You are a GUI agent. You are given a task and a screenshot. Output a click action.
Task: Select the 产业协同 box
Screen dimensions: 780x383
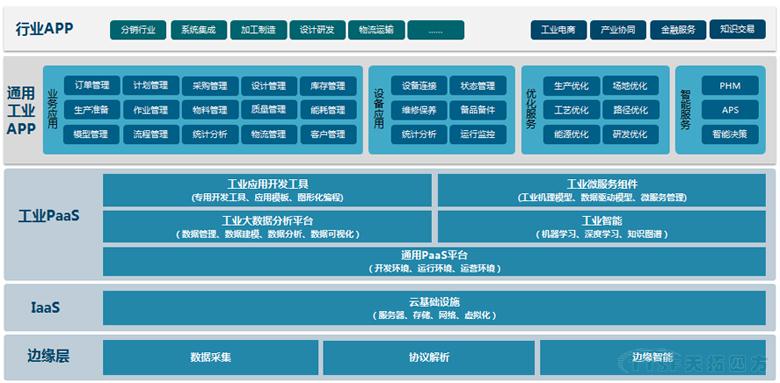[x=618, y=30]
